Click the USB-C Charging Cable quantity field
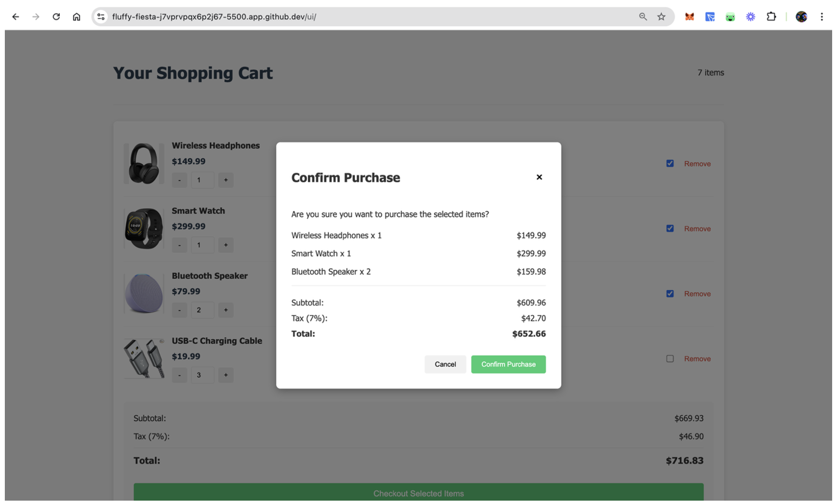This screenshot has height=504, width=836. (x=202, y=375)
